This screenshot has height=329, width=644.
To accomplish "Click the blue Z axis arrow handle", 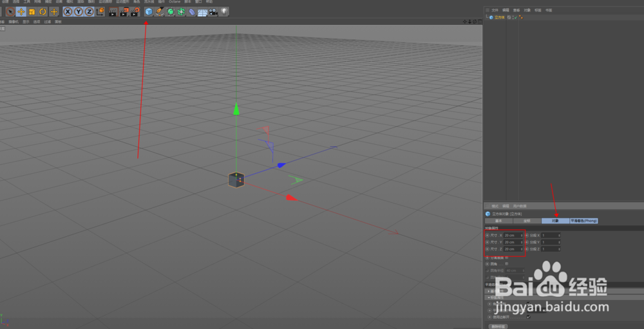I will [281, 165].
